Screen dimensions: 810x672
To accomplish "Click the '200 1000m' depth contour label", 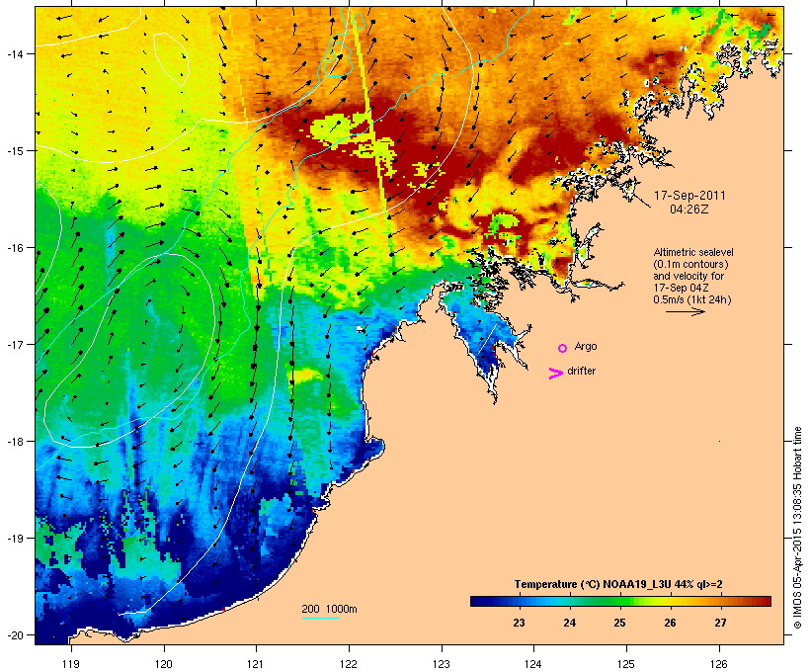I will [x=329, y=609].
